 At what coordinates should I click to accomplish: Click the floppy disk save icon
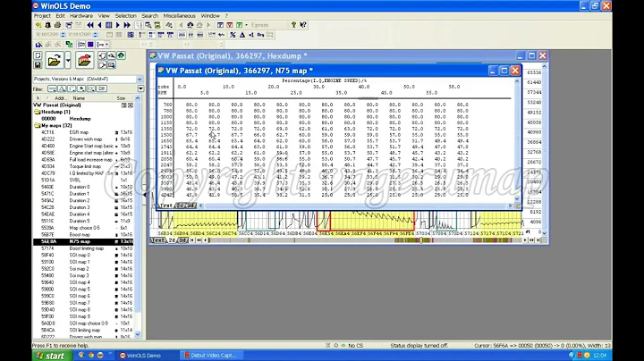tap(38, 65)
